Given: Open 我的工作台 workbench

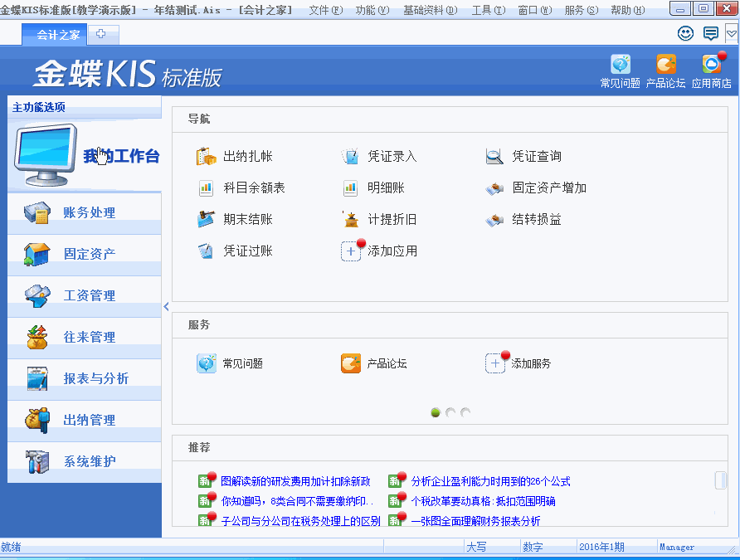Looking at the screenshot, I should tap(85, 156).
